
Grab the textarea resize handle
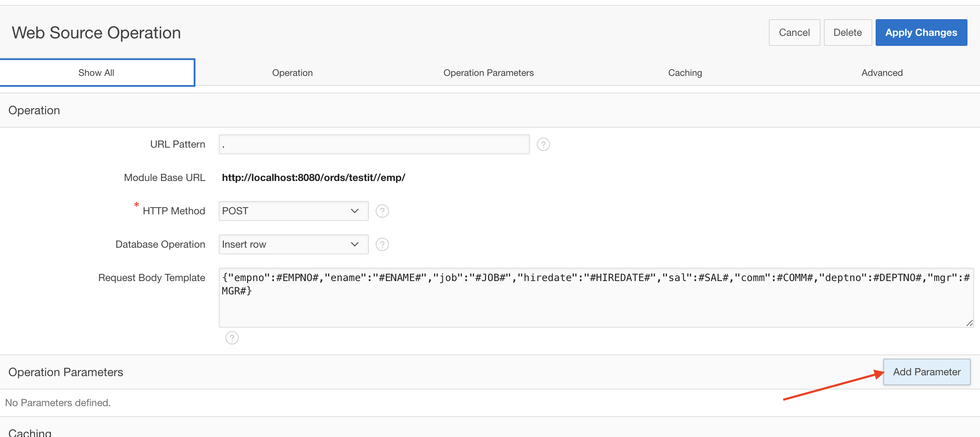(x=969, y=323)
